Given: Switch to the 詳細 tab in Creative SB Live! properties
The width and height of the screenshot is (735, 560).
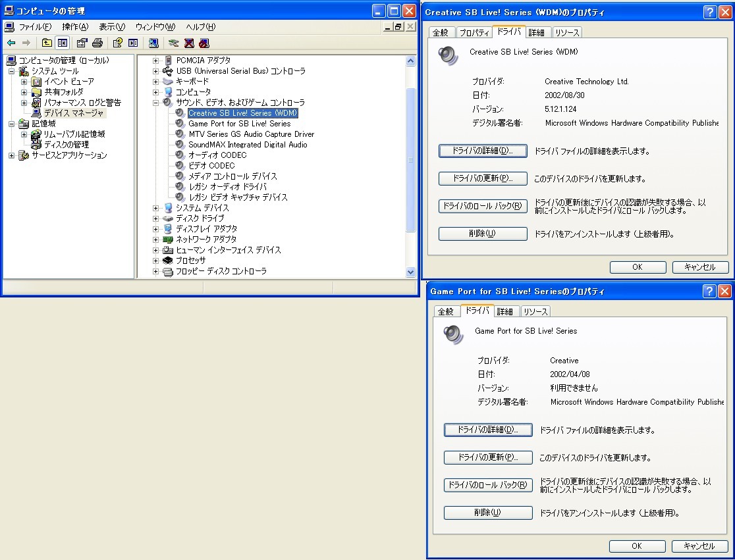Looking at the screenshot, I should (536, 32).
